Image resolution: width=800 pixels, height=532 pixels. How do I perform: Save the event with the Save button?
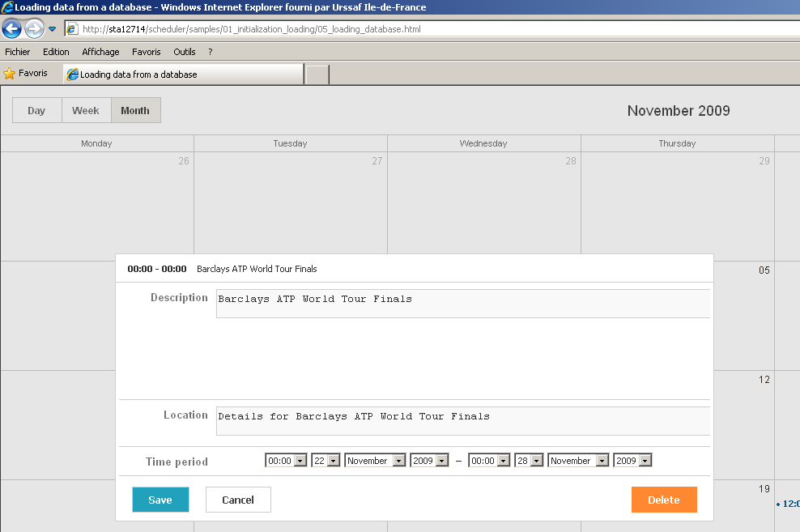pos(160,500)
